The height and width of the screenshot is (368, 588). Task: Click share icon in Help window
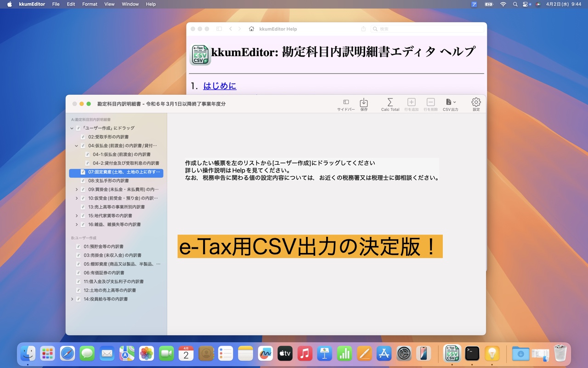363,29
